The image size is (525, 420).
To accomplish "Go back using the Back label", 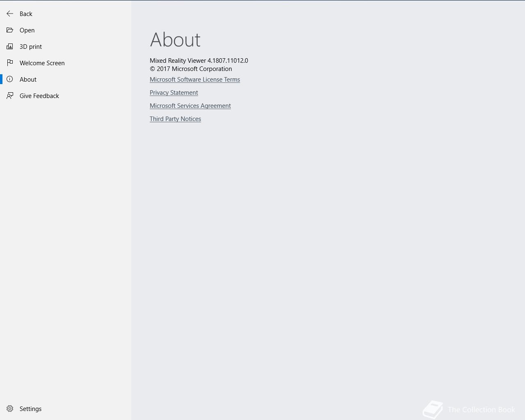I will point(26,14).
